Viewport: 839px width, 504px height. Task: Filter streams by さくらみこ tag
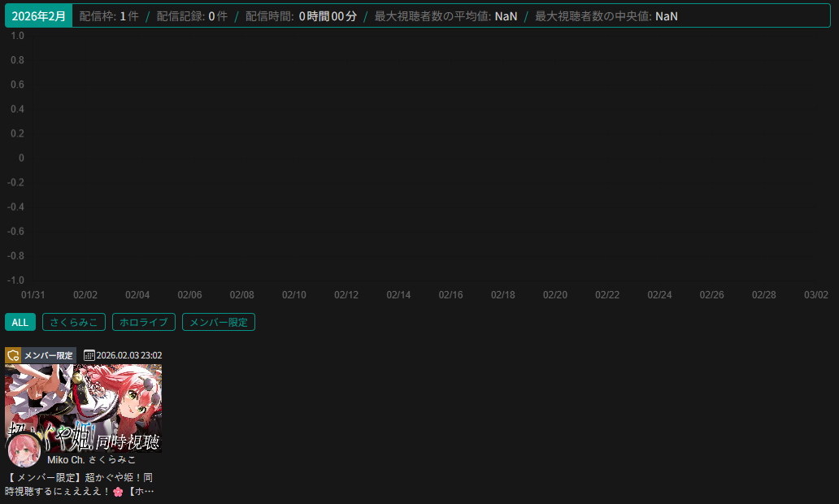[x=74, y=322]
